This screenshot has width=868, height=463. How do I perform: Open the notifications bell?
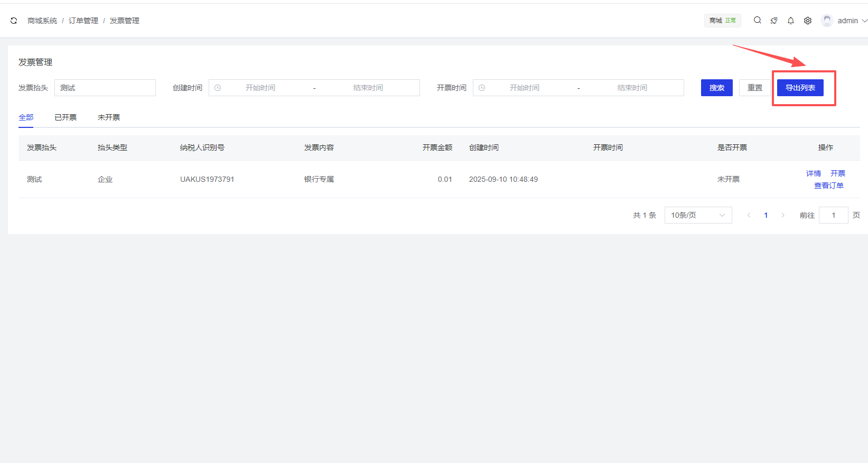tap(791, 21)
